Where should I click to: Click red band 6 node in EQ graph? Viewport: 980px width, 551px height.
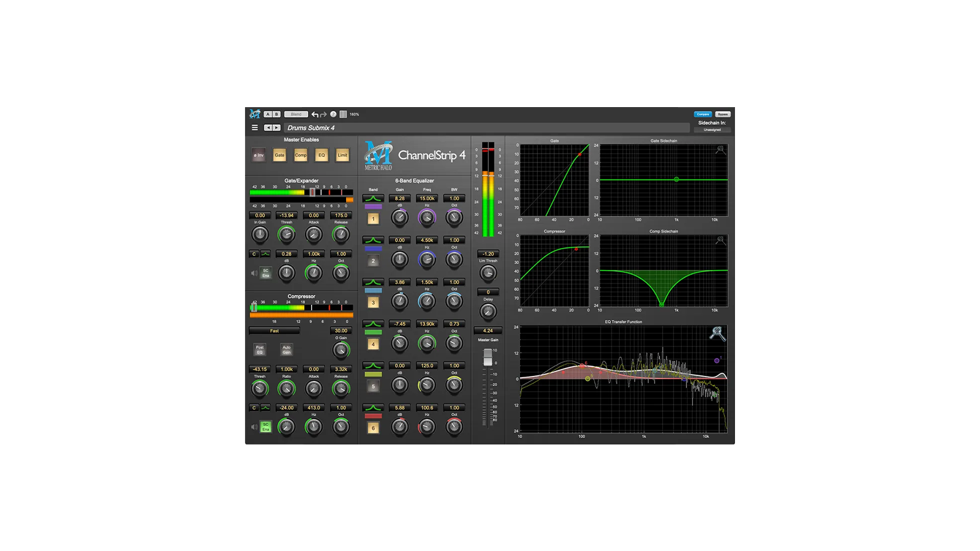pyautogui.click(x=582, y=366)
